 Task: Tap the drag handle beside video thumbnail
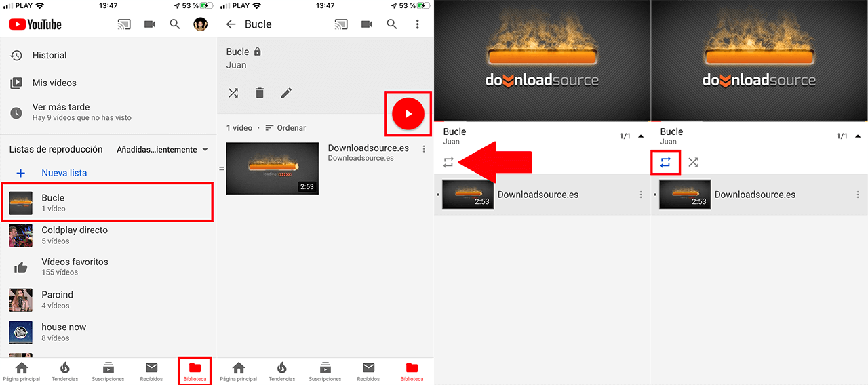(x=221, y=168)
